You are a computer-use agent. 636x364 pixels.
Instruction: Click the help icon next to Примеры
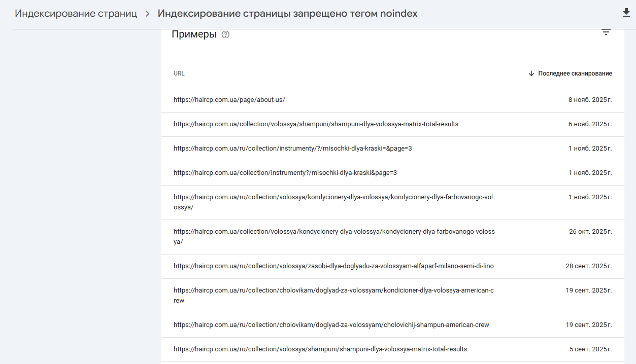(226, 35)
